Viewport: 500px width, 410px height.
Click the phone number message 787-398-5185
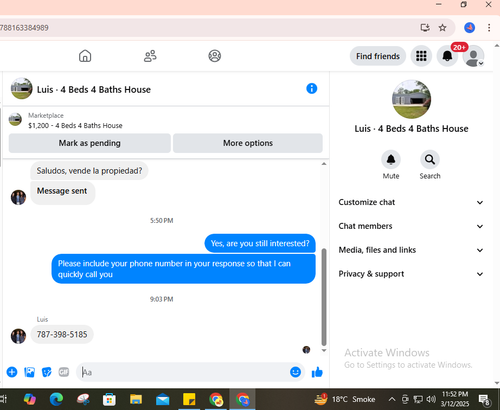click(x=62, y=334)
